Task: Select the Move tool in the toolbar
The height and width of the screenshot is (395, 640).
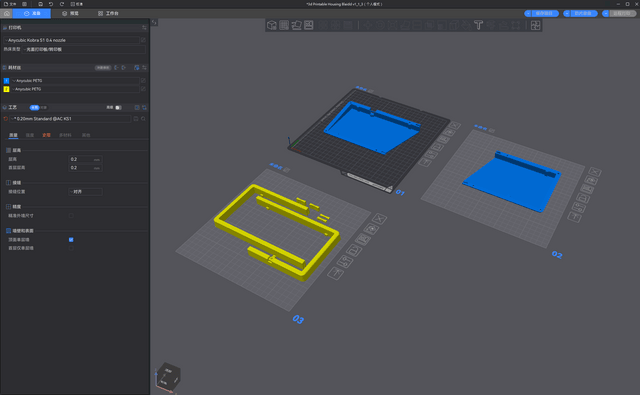Action: point(368,25)
